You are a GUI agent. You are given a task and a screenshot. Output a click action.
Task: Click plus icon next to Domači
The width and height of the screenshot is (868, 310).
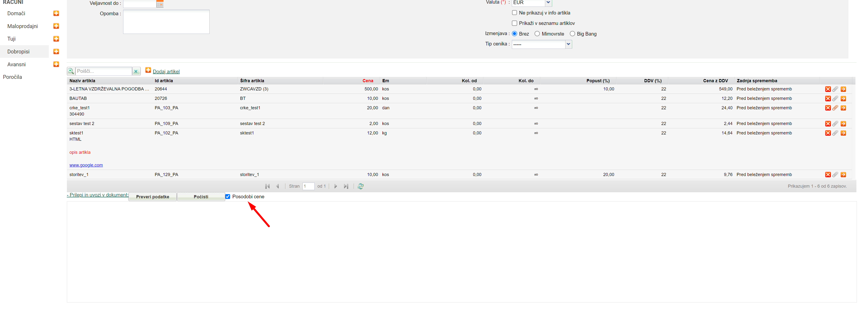click(56, 14)
